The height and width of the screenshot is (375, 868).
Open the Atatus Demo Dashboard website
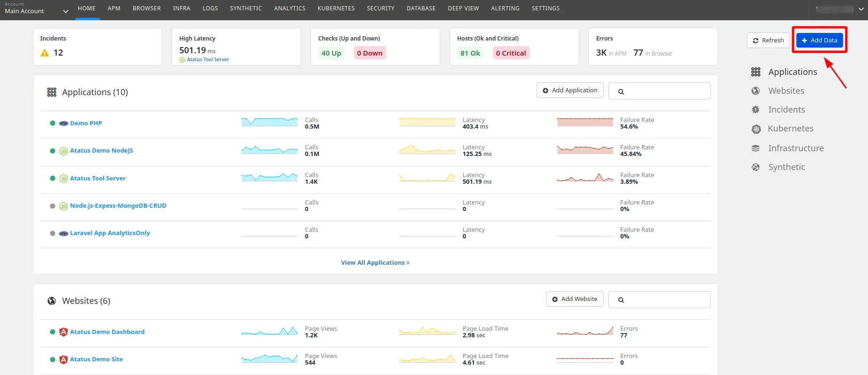(107, 332)
